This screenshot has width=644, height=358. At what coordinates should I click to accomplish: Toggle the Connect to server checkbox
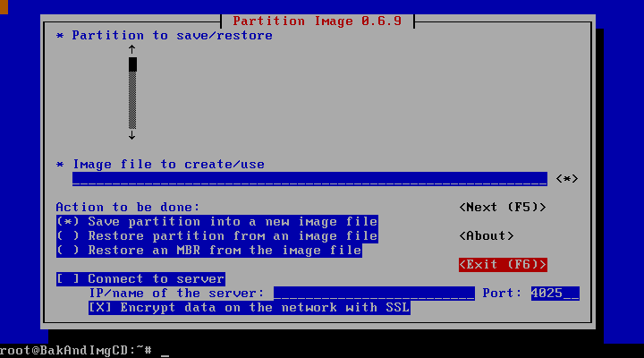(140, 279)
